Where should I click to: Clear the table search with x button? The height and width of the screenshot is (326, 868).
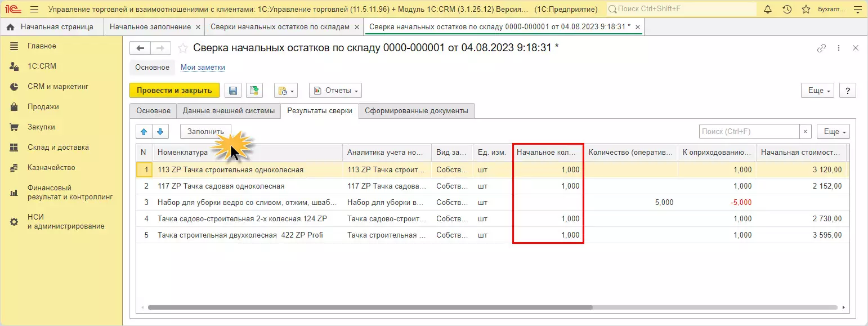[806, 131]
